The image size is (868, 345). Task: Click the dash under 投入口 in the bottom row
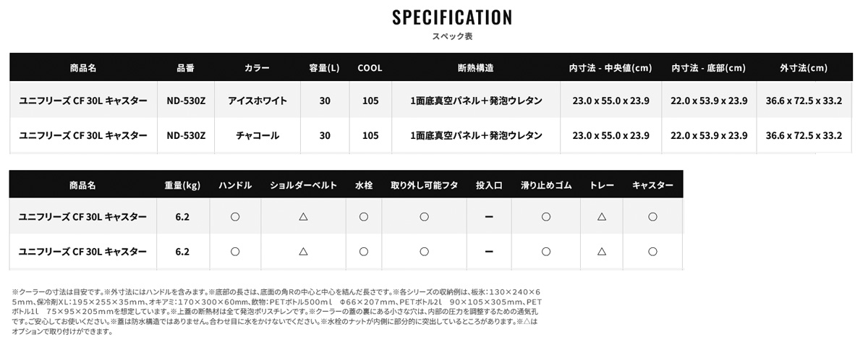tap(489, 252)
